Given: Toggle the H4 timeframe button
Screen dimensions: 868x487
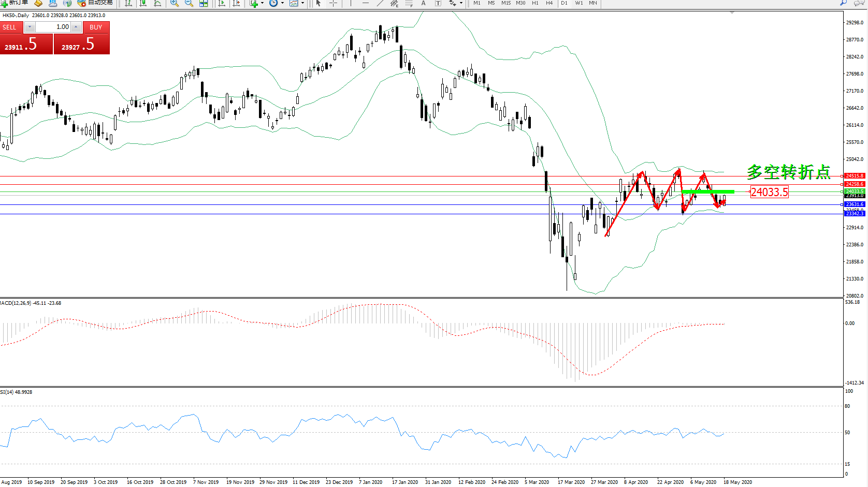Looking at the screenshot, I should click(549, 3).
